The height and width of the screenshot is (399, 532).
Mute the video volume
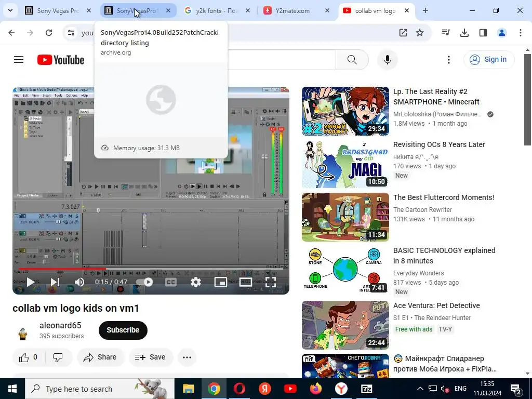point(79,282)
